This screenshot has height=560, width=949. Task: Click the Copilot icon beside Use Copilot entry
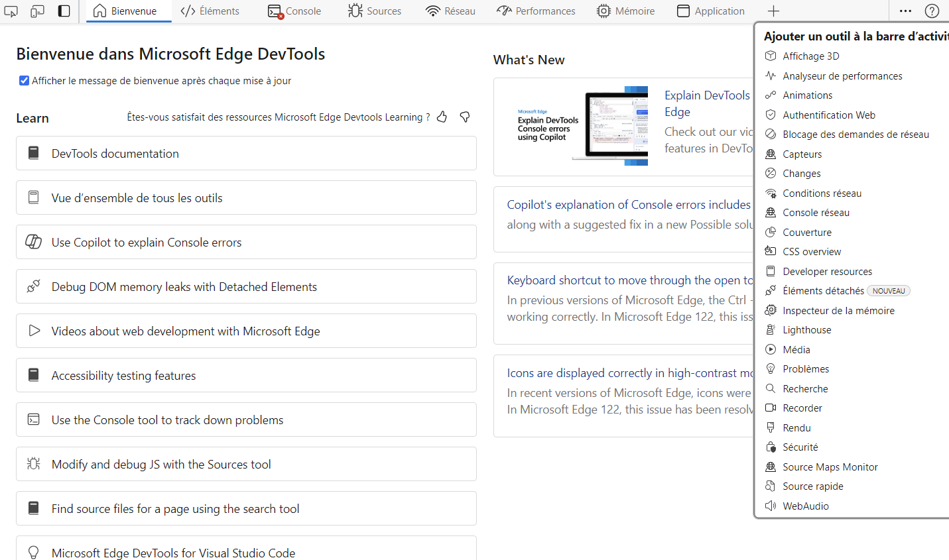[x=34, y=242]
